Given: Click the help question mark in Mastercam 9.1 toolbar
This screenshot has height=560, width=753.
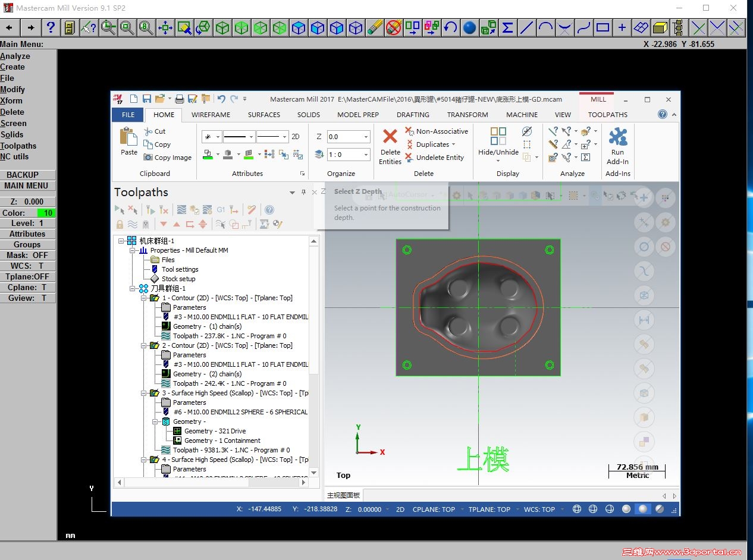Looking at the screenshot, I should (51, 27).
